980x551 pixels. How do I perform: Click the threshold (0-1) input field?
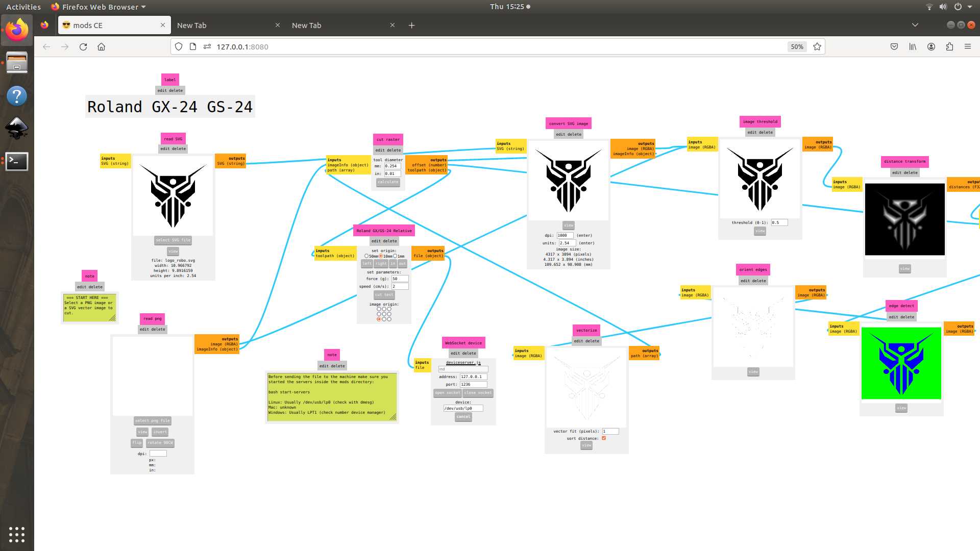tap(779, 222)
